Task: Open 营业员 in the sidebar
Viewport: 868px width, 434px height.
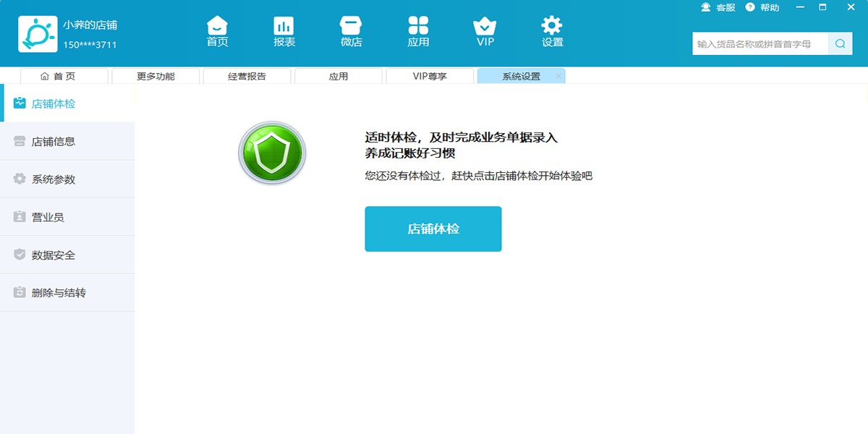Action: click(x=48, y=217)
